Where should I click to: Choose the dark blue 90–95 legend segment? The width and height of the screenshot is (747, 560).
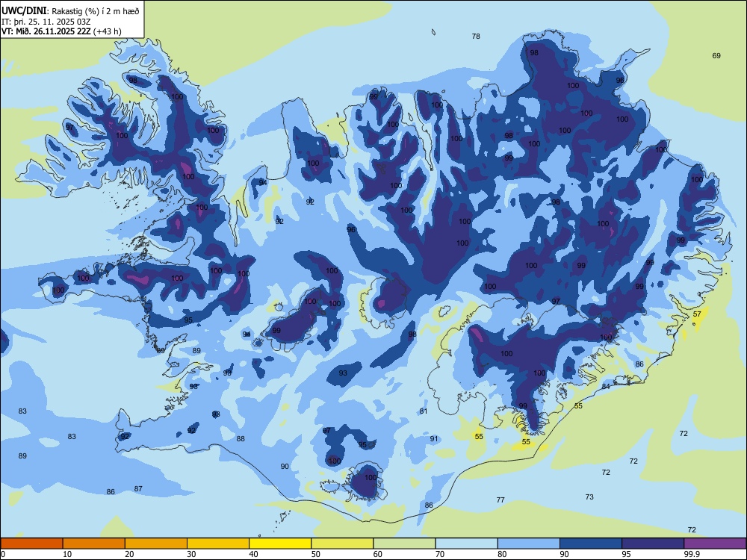tap(591, 544)
